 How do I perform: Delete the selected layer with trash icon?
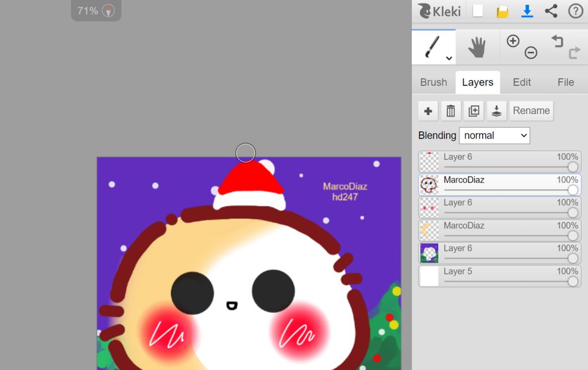(451, 111)
